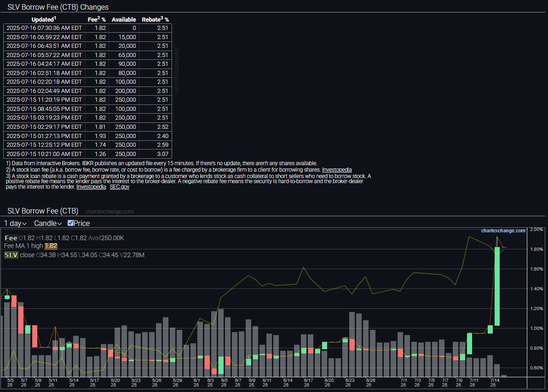Open the Candle chart type dropdown
548x392 pixels.
[x=48, y=223]
